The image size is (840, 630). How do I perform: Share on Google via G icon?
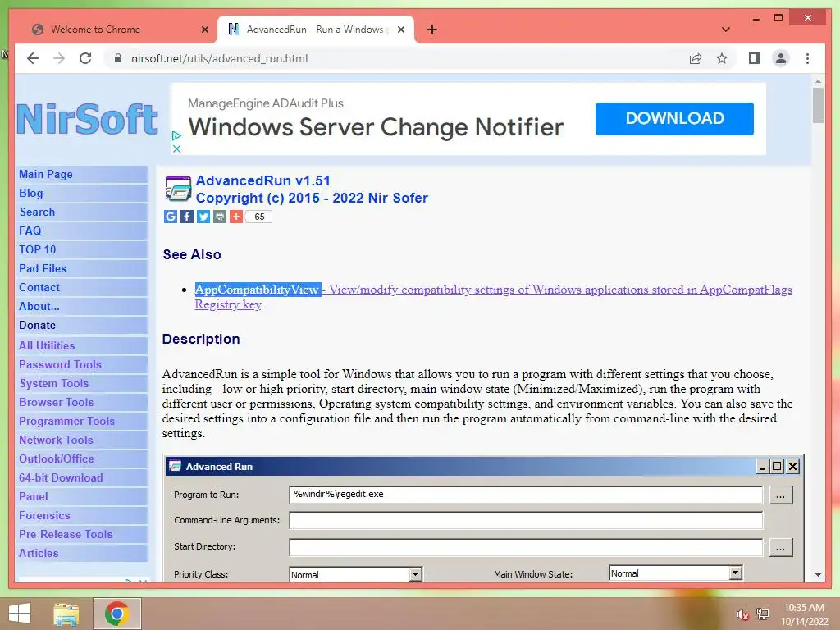[171, 217]
